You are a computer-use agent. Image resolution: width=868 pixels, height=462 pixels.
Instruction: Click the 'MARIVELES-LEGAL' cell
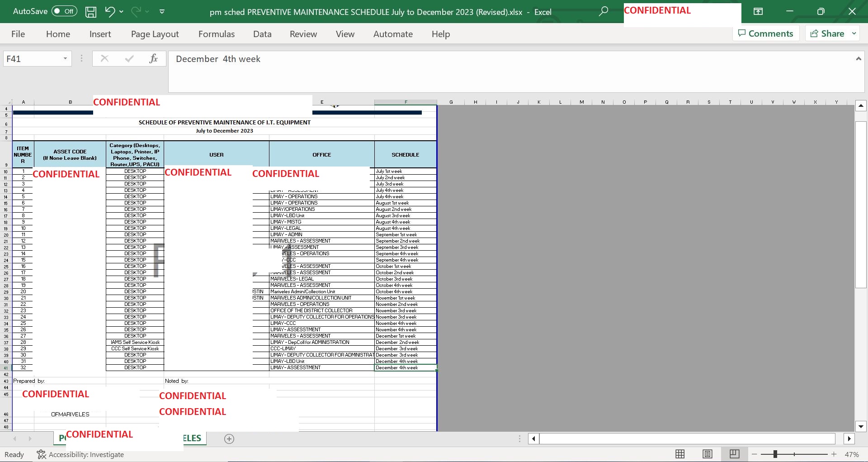point(322,279)
